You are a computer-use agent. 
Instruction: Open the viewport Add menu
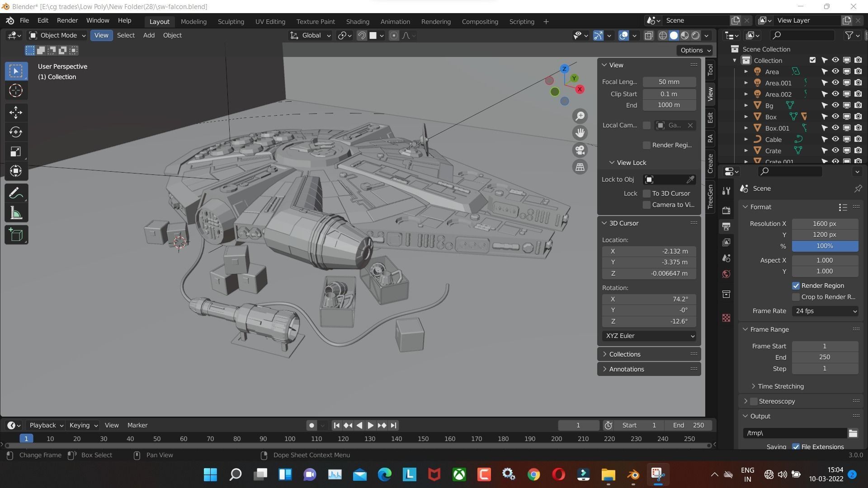(149, 36)
